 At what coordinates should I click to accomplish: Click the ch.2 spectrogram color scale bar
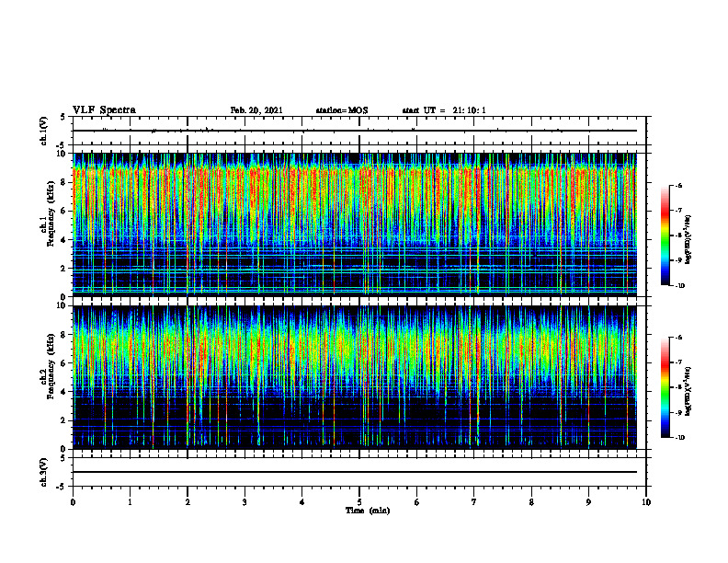point(665,387)
